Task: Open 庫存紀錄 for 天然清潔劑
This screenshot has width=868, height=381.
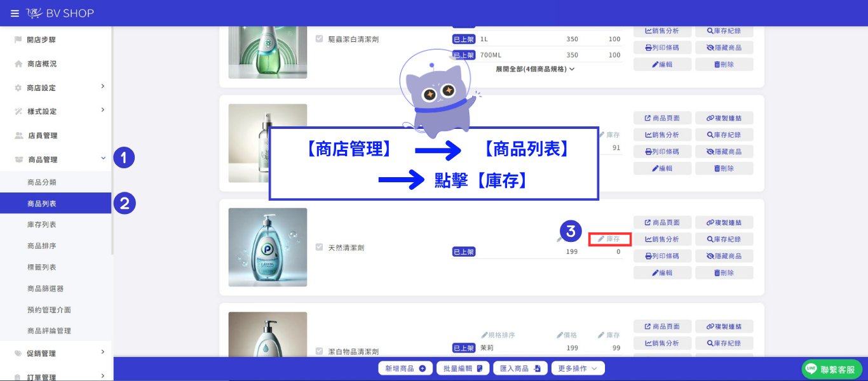Action: (x=724, y=239)
